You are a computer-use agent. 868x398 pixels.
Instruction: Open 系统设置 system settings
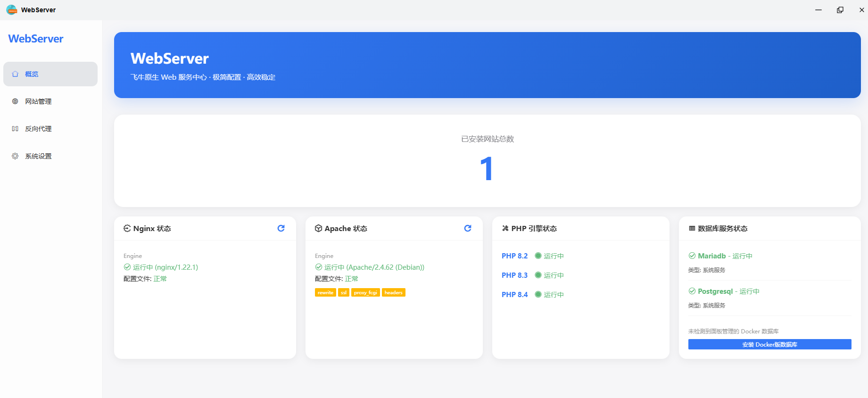(x=50, y=156)
